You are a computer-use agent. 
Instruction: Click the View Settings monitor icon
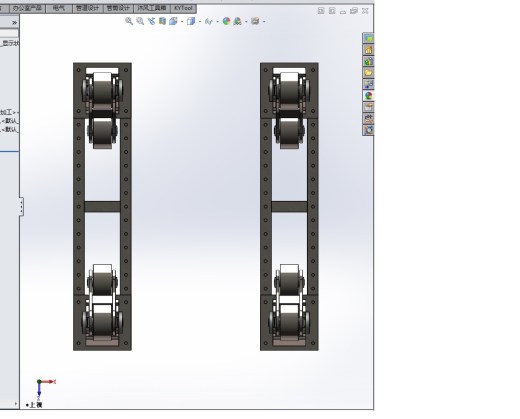[x=255, y=21]
